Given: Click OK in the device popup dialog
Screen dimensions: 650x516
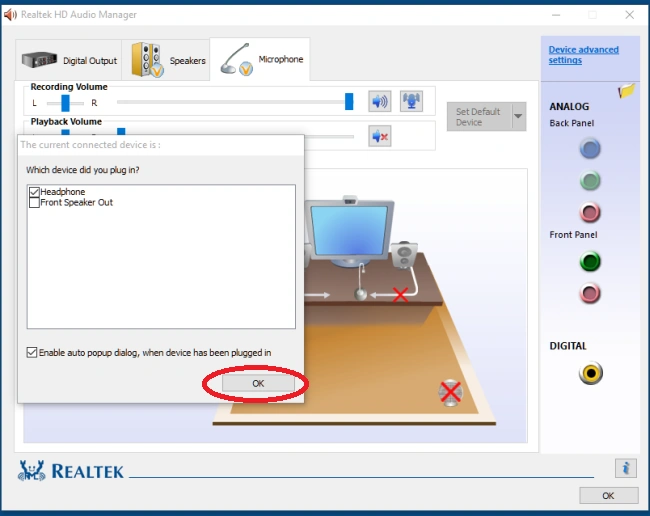Looking at the screenshot, I should [258, 383].
